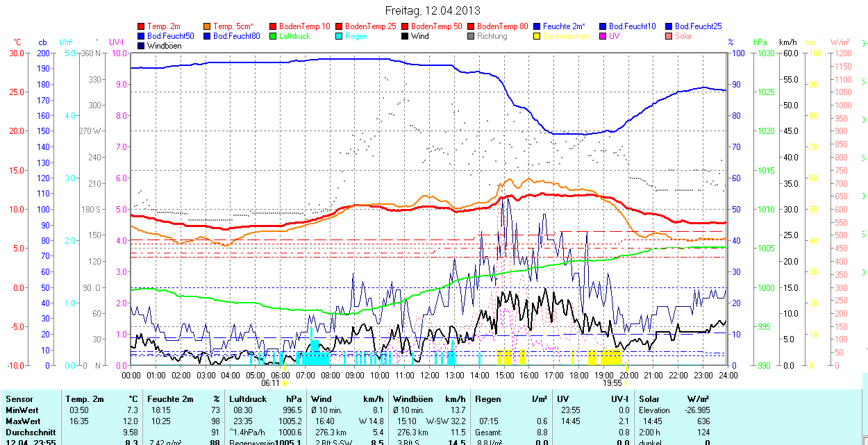Click the 'Solar' table column header

(x=649, y=399)
